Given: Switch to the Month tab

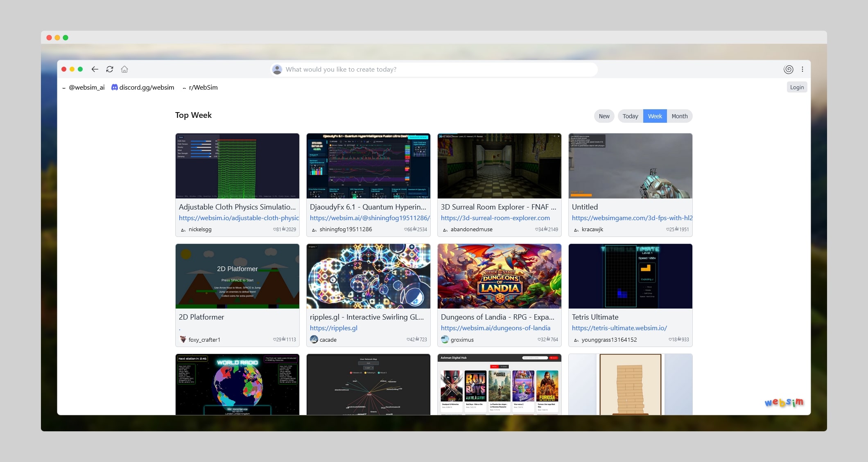Looking at the screenshot, I should coord(680,116).
